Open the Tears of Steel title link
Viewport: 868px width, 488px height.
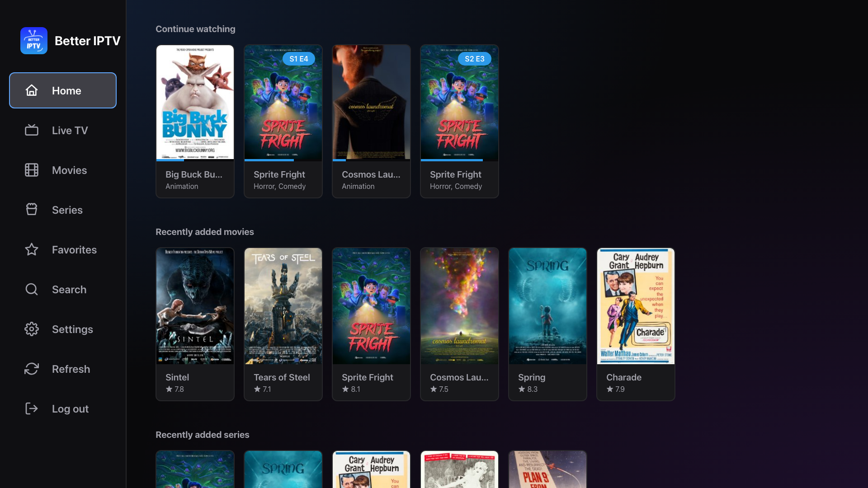[x=282, y=377]
